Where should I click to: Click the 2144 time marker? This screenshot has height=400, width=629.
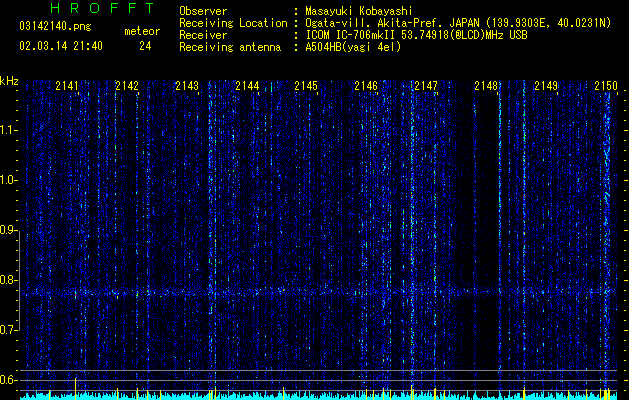point(247,86)
